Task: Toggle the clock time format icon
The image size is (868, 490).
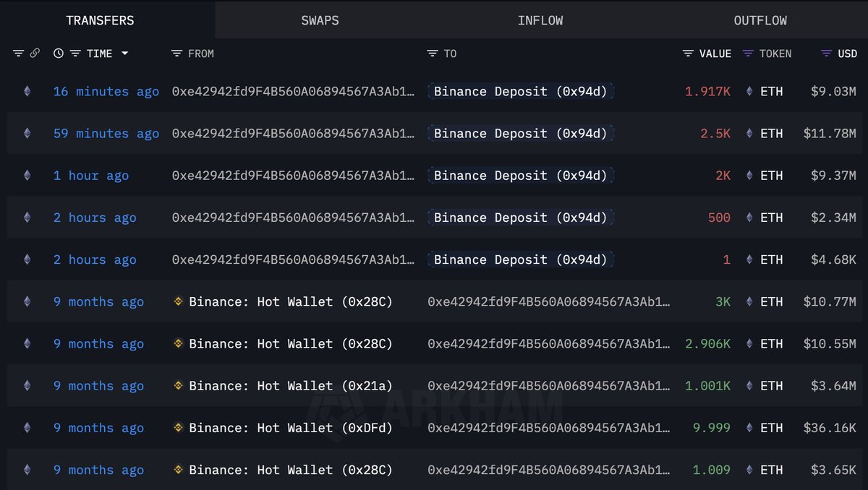Action: pos(59,53)
